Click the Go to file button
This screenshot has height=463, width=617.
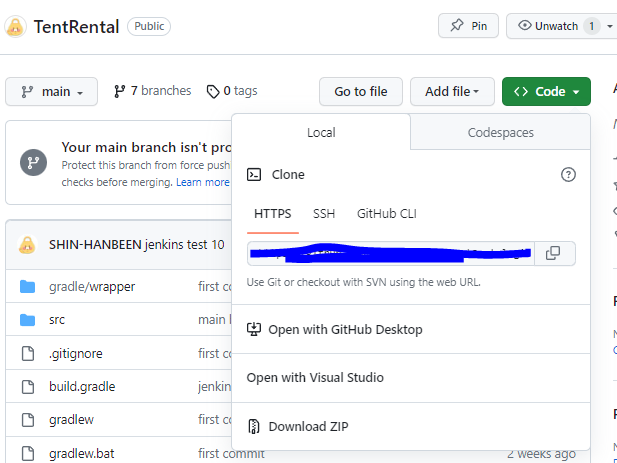361,92
